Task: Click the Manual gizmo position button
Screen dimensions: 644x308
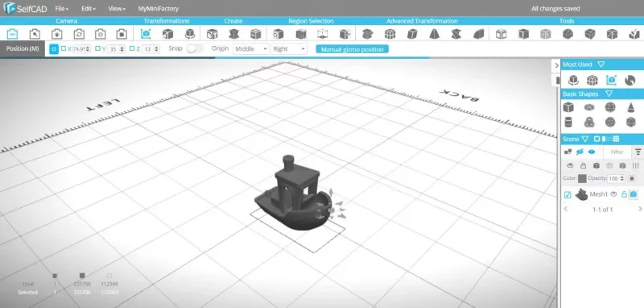Action: 352,49
